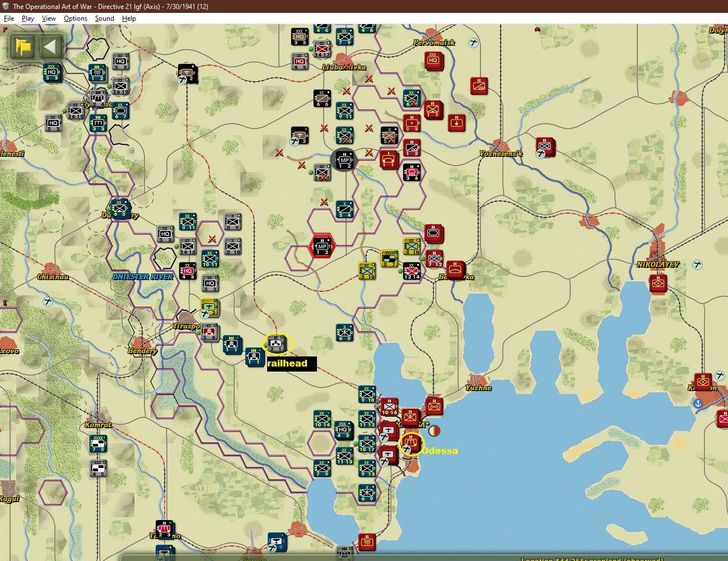Click the blue anchor port icon
This screenshot has width=728, height=561.
[698, 404]
